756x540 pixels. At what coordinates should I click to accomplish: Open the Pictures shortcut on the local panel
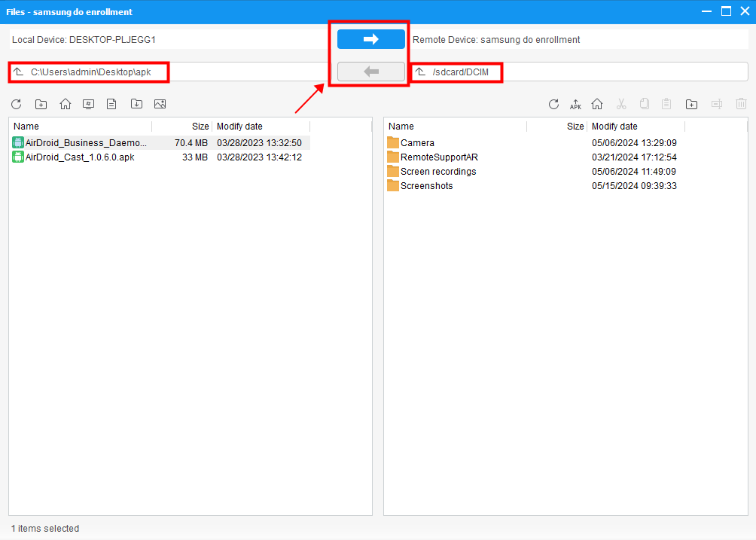pos(160,104)
